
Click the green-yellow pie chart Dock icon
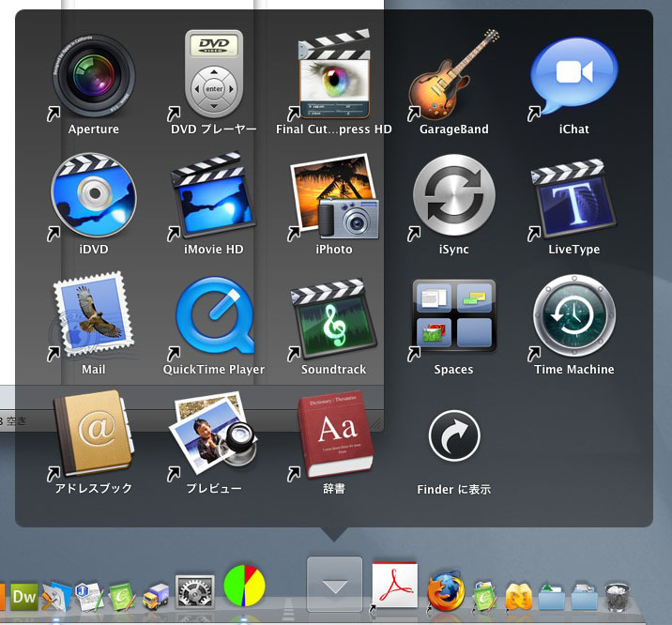(244, 586)
